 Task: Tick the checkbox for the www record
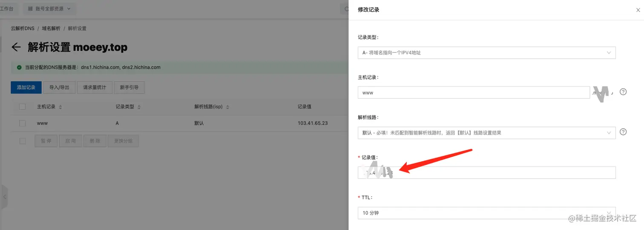coord(23,123)
